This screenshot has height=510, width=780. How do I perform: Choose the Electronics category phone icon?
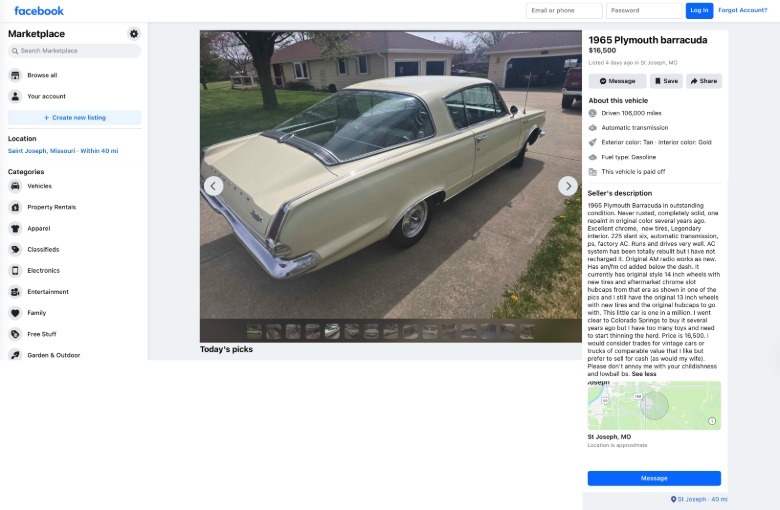pos(15,271)
